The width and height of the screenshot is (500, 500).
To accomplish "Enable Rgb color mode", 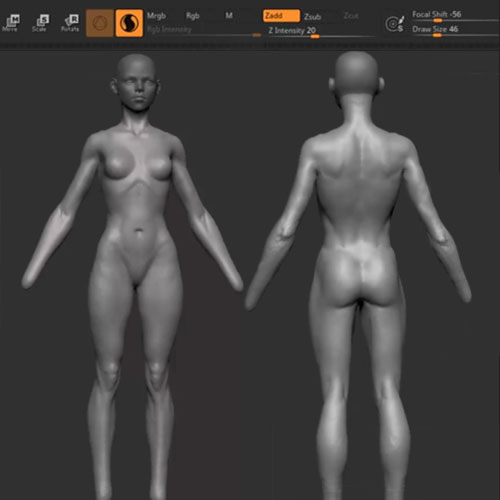I will [x=193, y=16].
